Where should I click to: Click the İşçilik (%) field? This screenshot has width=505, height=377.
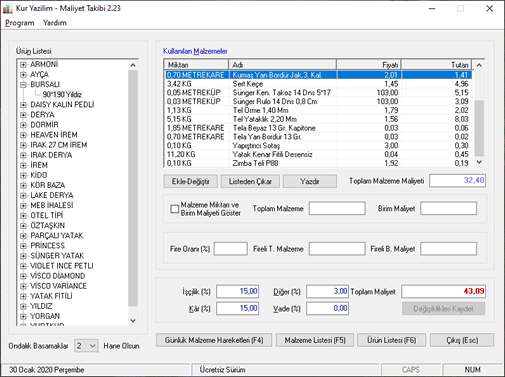coord(238,291)
